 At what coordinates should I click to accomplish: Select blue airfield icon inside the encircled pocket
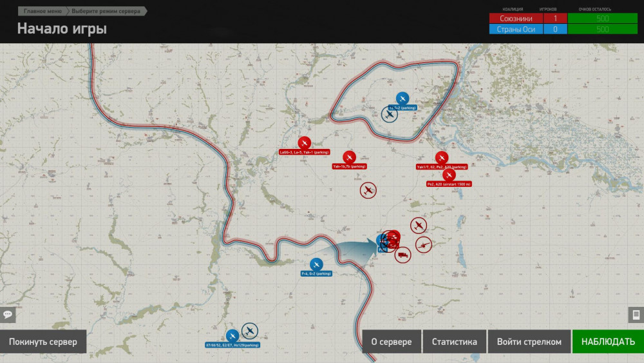coord(402,99)
